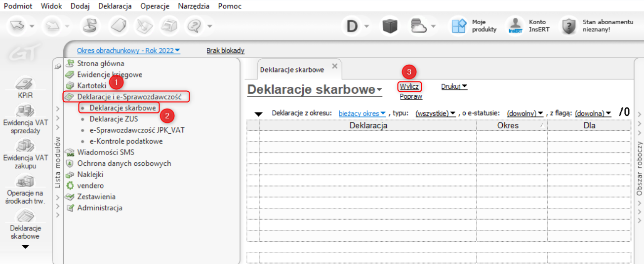644x264 pixels.
Task: Click the pin icon above module list
Action: click(x=58, y=66)
